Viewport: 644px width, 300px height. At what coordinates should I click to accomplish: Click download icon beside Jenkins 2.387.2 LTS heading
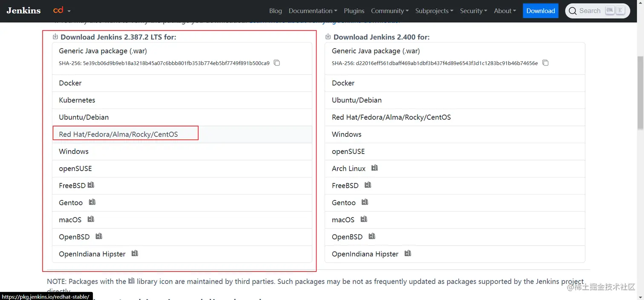coord(55,37)
